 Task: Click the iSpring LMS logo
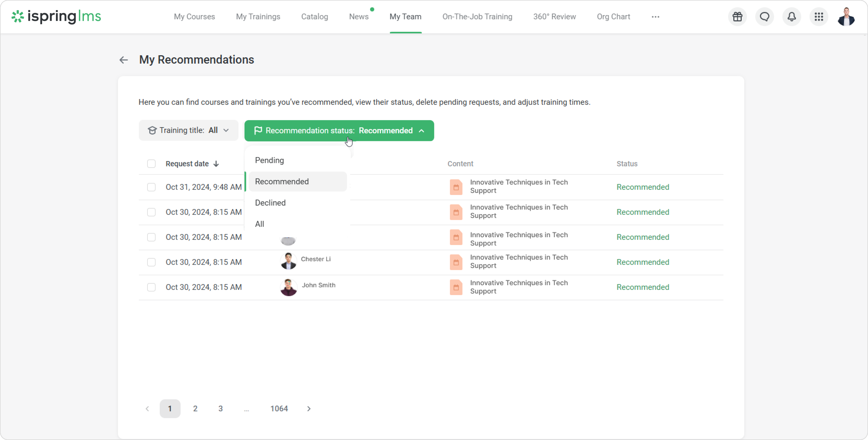[x=56, y=17]
